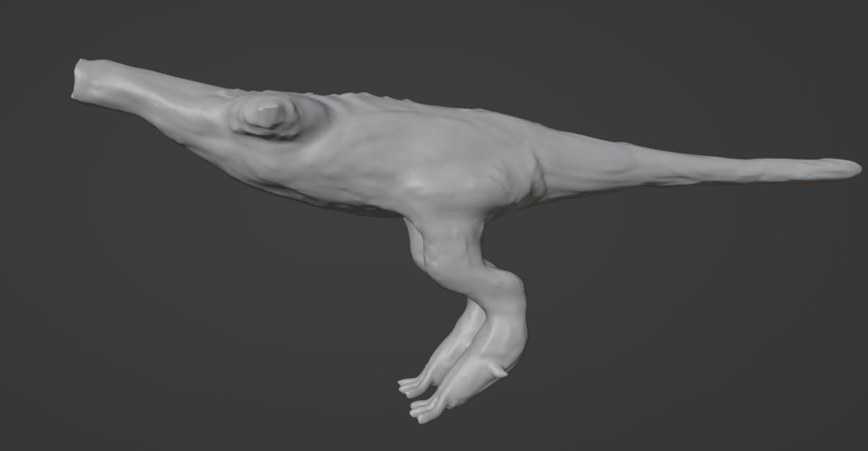Click the pointed tip of the tail

coord(854,167)
